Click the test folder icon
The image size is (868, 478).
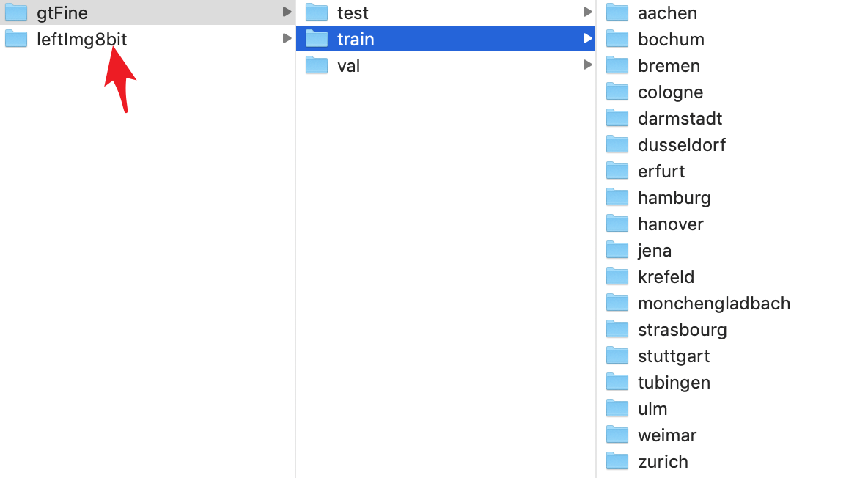point(317,12)
